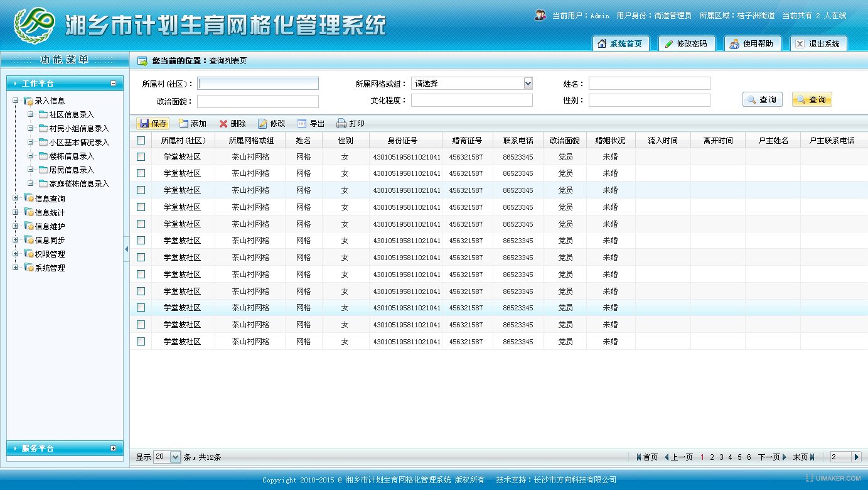Click the 所属村(社区) input field

pos(258,84)
